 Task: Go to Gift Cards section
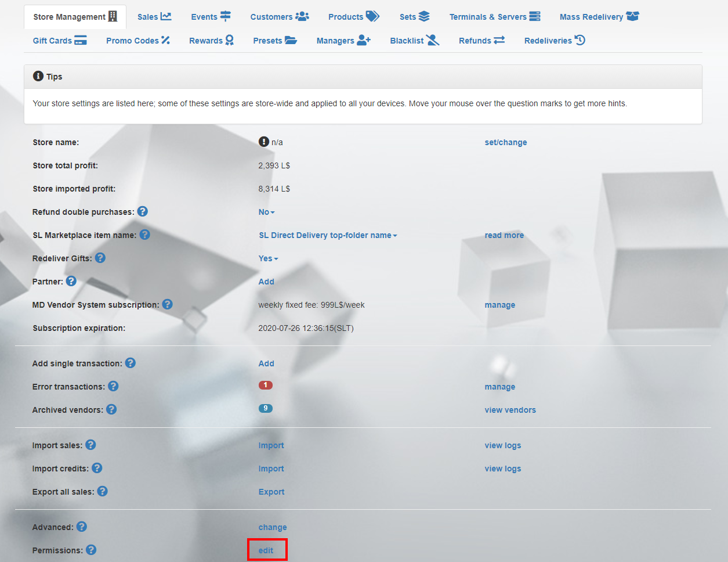pos(60,41)
